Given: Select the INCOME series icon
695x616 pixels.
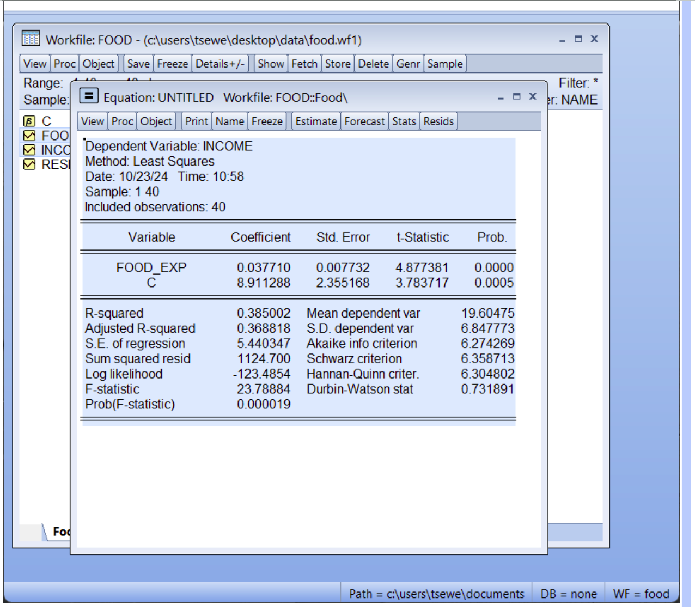Looking at the screenshot, I should [x=29, y=150].
